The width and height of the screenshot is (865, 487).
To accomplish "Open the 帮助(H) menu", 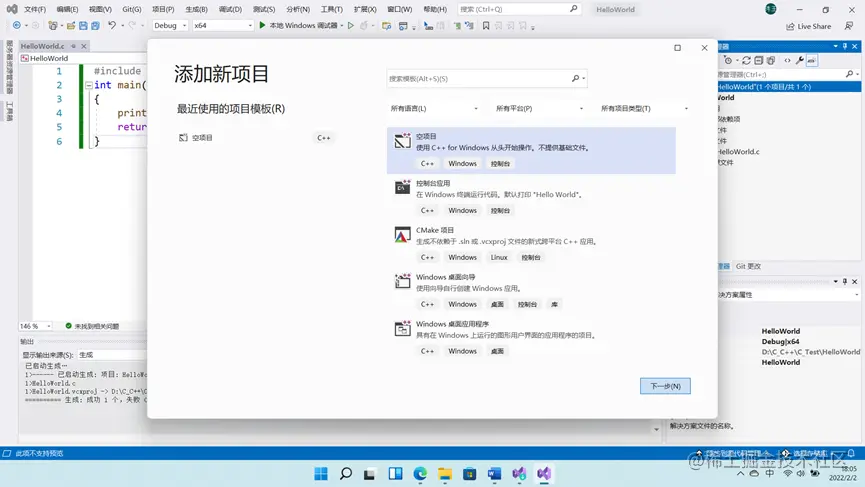I will click(435, 9).
